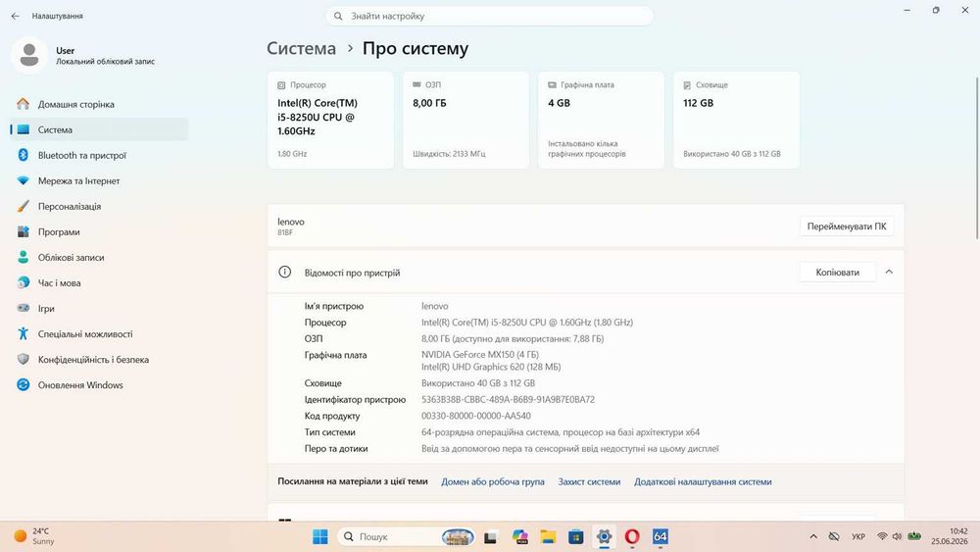The height and width of the screenshot is (552, 980).
Task: Click the device ID value 5363B38B-CBBC-489A
Action: click(508, 399)
